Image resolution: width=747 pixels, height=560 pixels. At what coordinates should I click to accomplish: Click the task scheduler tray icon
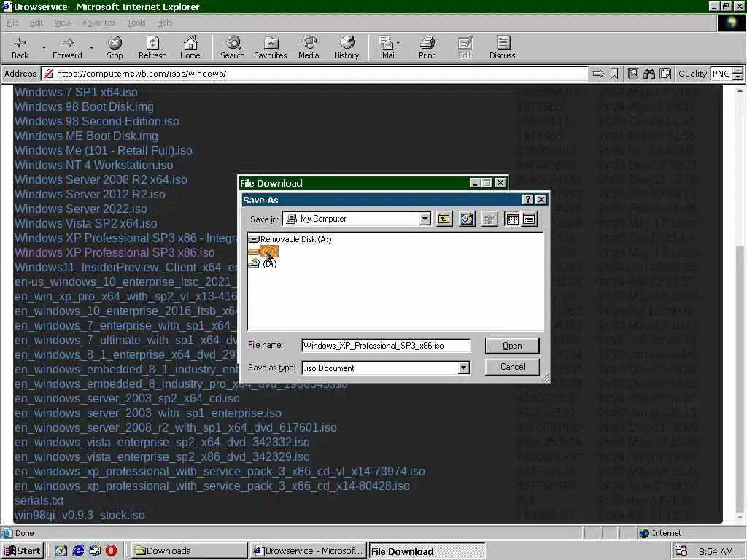pos(681,551)
